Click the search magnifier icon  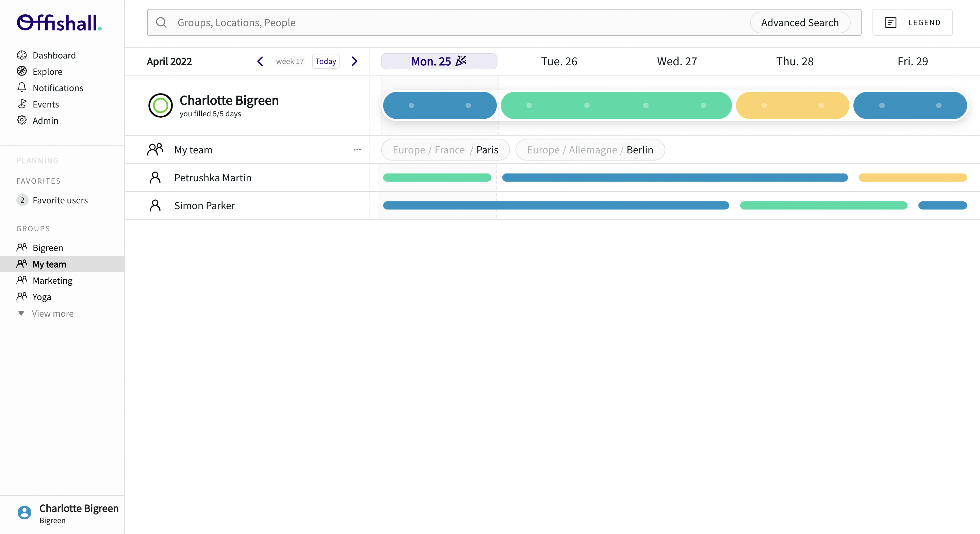[161, 22]
